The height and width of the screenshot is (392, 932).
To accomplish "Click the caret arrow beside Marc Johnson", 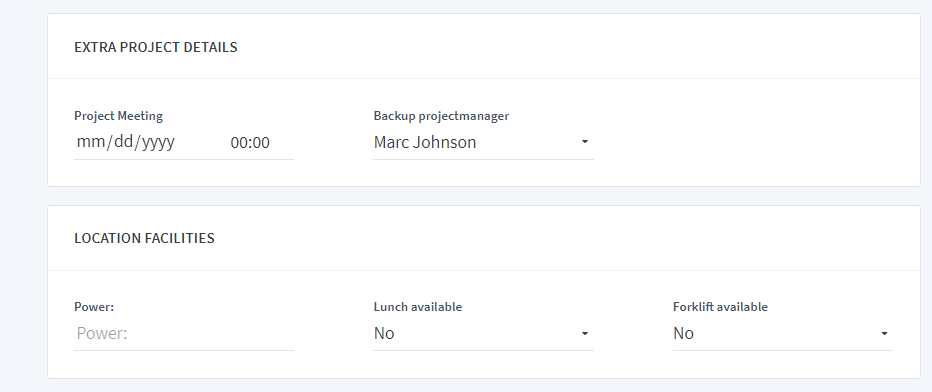I will point(585,142).
